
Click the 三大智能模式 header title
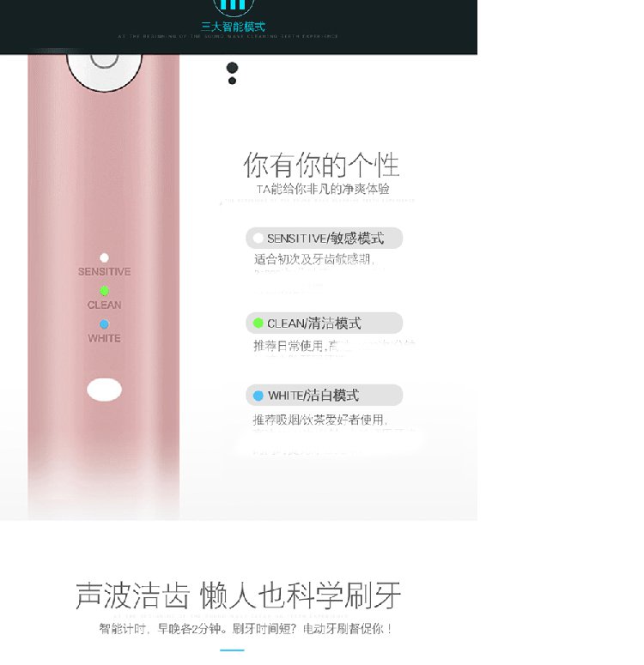point(233,27)
